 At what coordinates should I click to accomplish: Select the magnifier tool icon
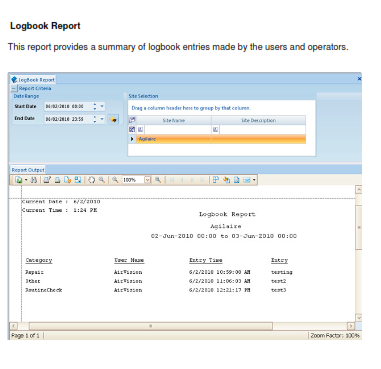pos(102,180)
